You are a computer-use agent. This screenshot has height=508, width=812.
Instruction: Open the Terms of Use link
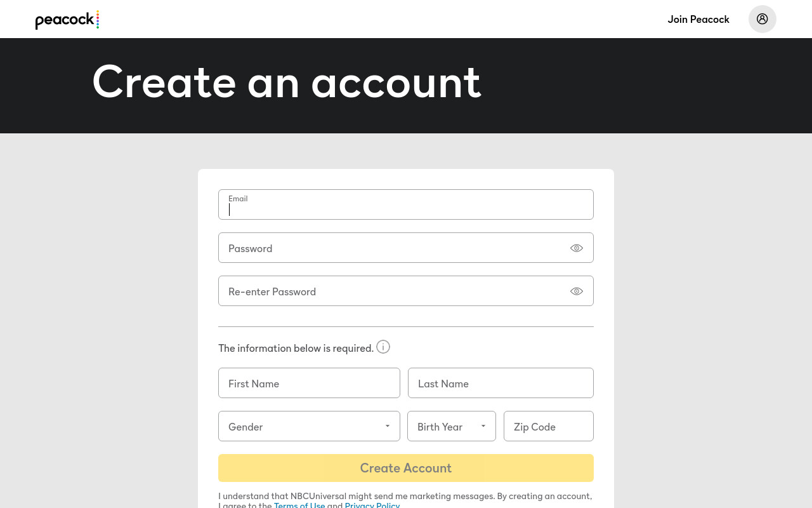point(299,505)
